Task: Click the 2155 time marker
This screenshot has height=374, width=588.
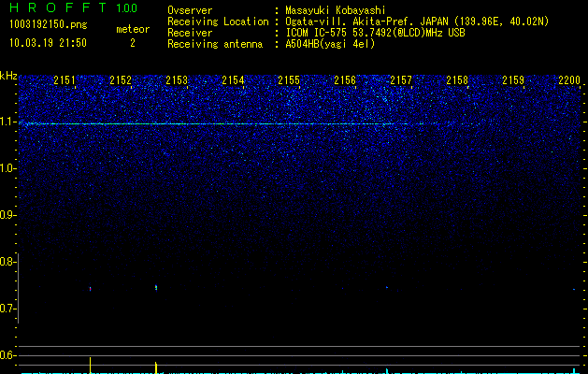Action: (289, 79)
